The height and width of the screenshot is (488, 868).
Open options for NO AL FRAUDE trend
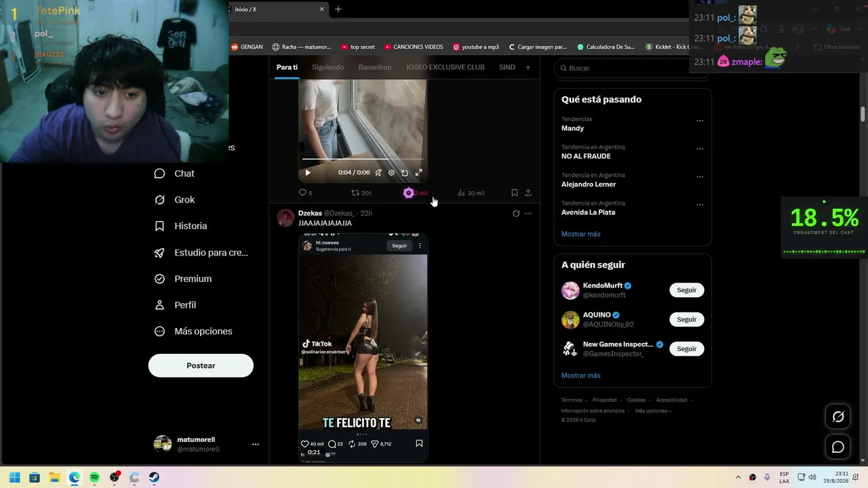(x=700, y=149)
